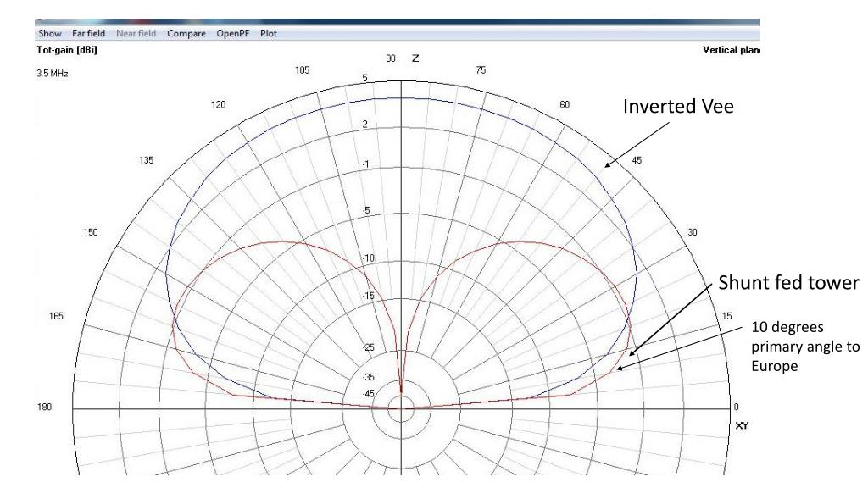This screenshot has height=488, width=868.
Task: Click the 30 degree angle label
Action: click(x=693, y=232)
